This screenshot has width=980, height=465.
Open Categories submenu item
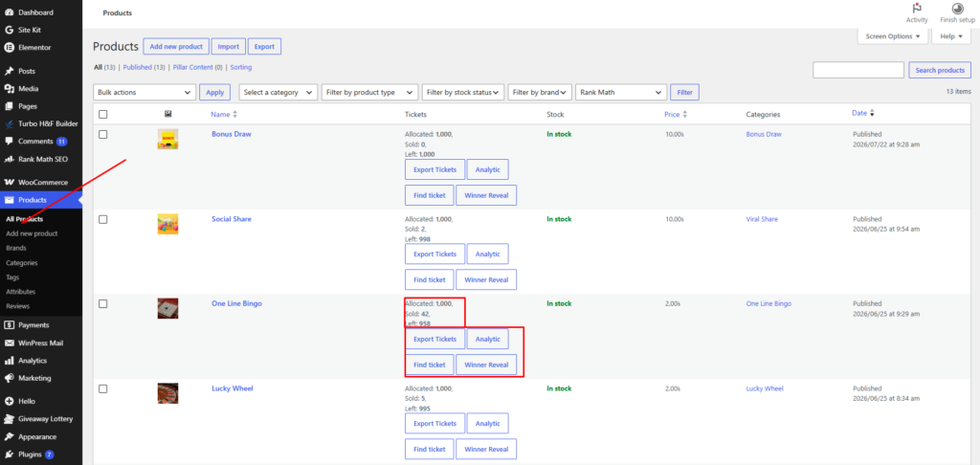point(21,263)
